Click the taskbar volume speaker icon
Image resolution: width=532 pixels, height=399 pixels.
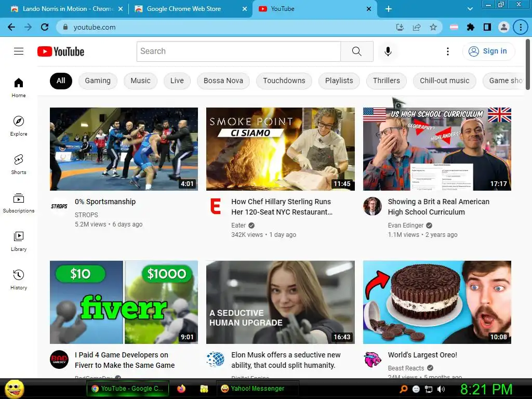pos(441,390)
